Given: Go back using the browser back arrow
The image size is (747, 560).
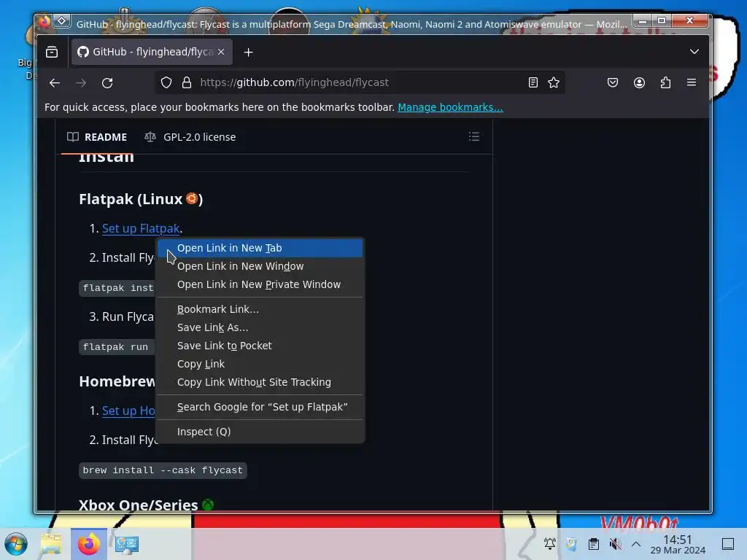Looking at the screenshot, I should (54, 83).
